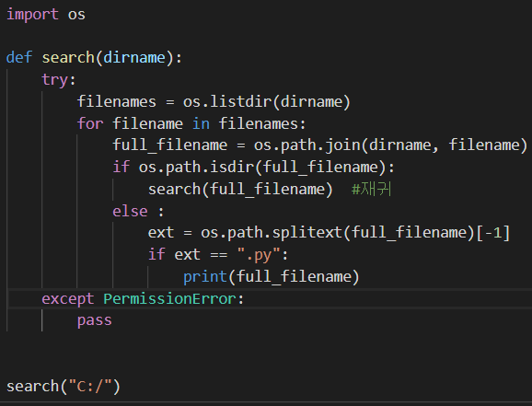Click the "pass" statement

95,320
